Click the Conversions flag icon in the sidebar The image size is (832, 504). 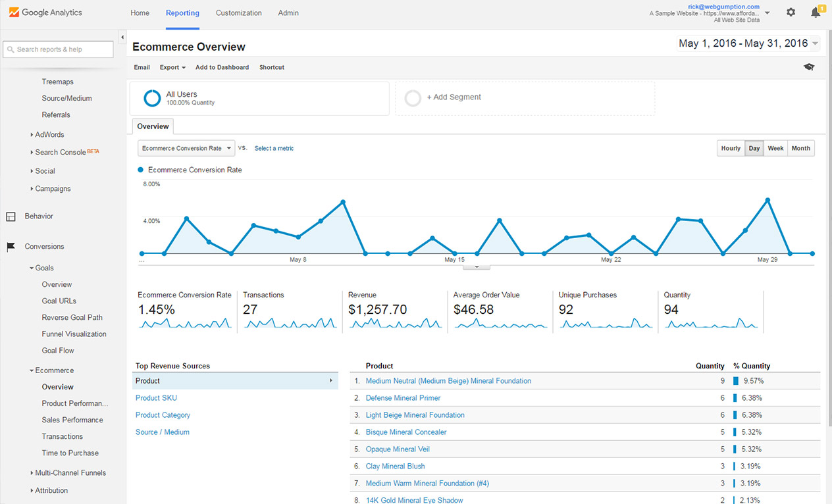(x=11, y=247)
